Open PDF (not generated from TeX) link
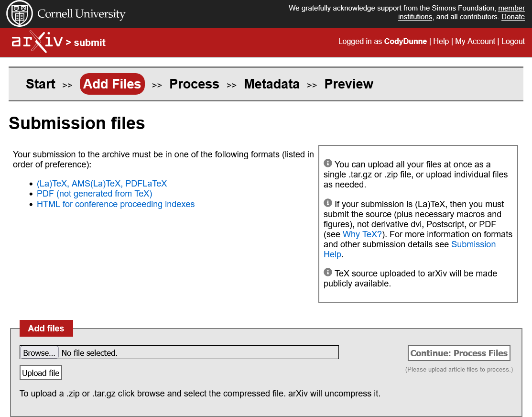Screen dimensions: 532x417 tap(94, 194)
